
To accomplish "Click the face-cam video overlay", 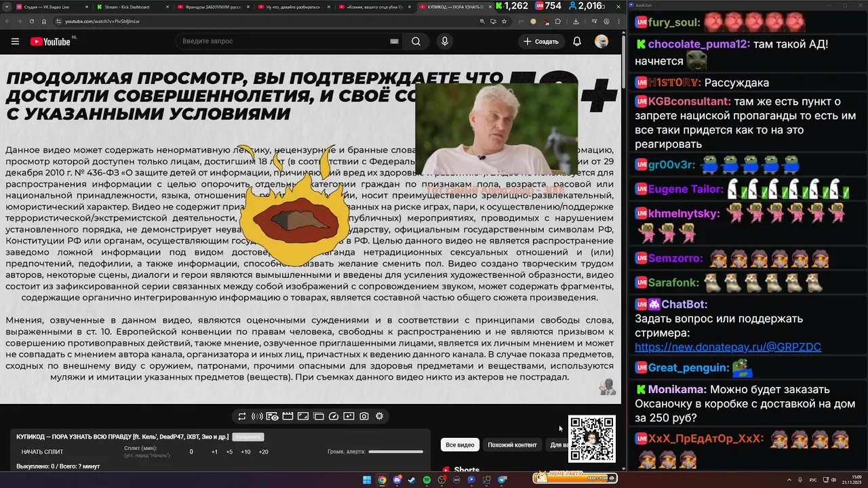I will pos(496,129).
